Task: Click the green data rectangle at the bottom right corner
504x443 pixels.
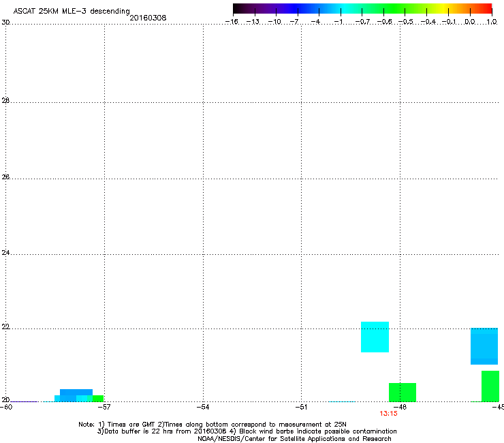Action: (490, 386)
